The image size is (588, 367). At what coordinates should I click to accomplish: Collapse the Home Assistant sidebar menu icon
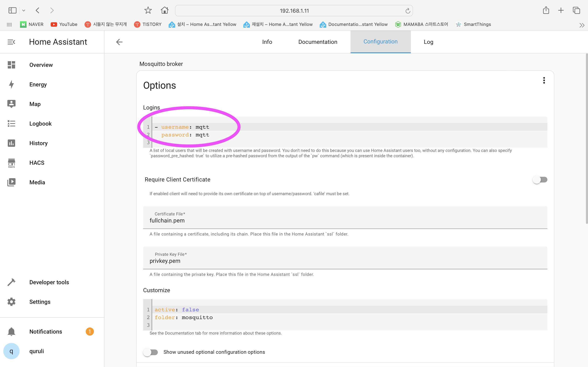point(11,42)
